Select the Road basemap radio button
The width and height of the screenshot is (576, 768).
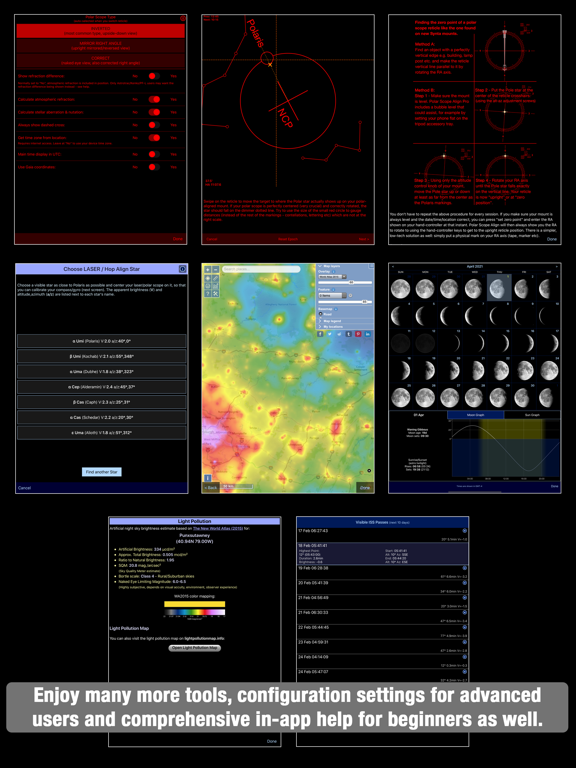(x=320, y=314)
